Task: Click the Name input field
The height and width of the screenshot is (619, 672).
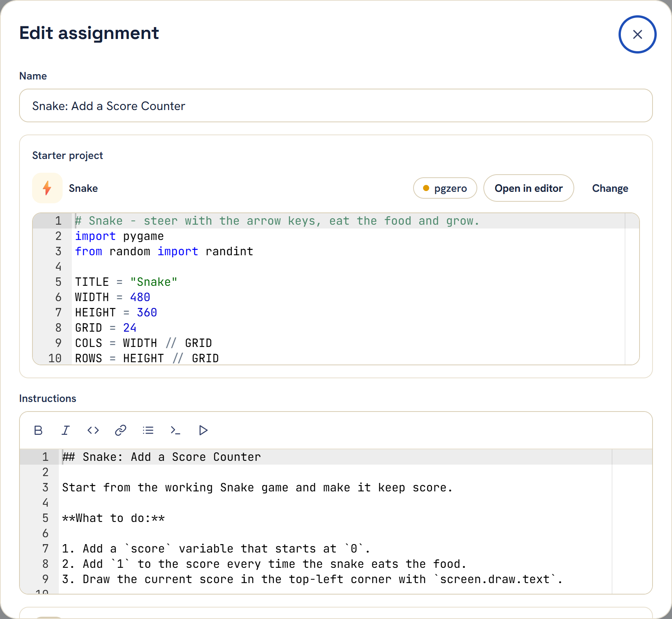Action: point(336,105)
